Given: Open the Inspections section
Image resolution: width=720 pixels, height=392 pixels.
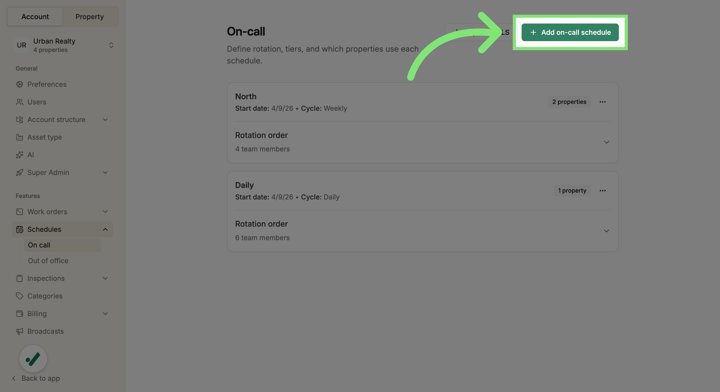Looking at the screenshot, I should coord(62,278).
